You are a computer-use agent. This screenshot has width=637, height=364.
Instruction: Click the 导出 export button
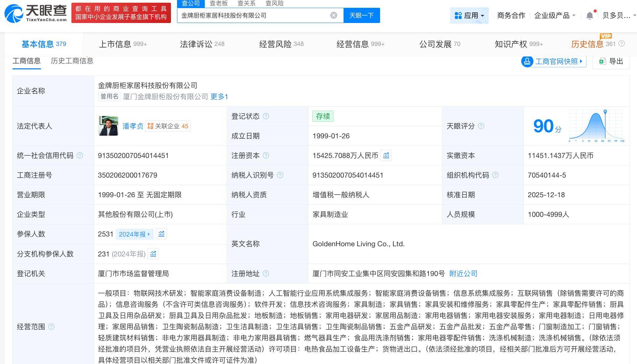click(611, 61)
